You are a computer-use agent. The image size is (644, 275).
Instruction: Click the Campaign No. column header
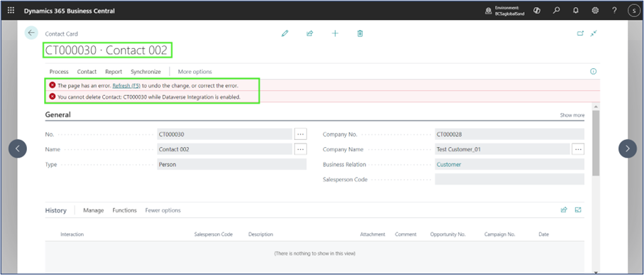click(499, 234)
